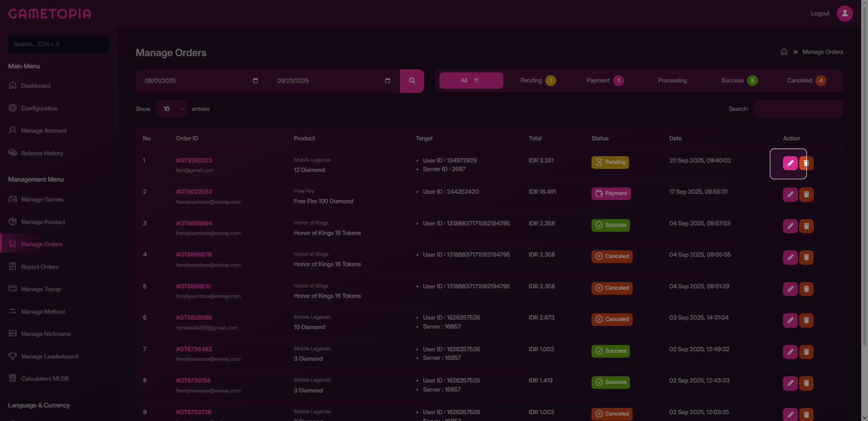Open Manage Leaderboard page
868x421 pixels.
(x=50, y=356)
